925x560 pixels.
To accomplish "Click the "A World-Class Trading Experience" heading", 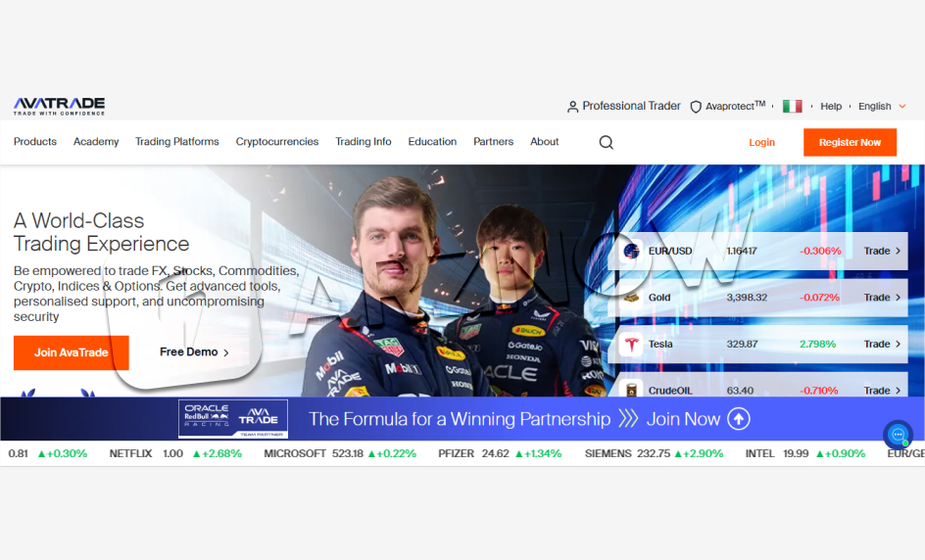I will 102,232.
